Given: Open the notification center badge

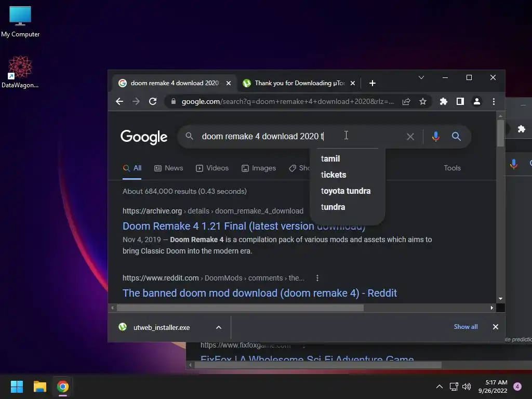Looking at the screenshot, I should 517,387.
